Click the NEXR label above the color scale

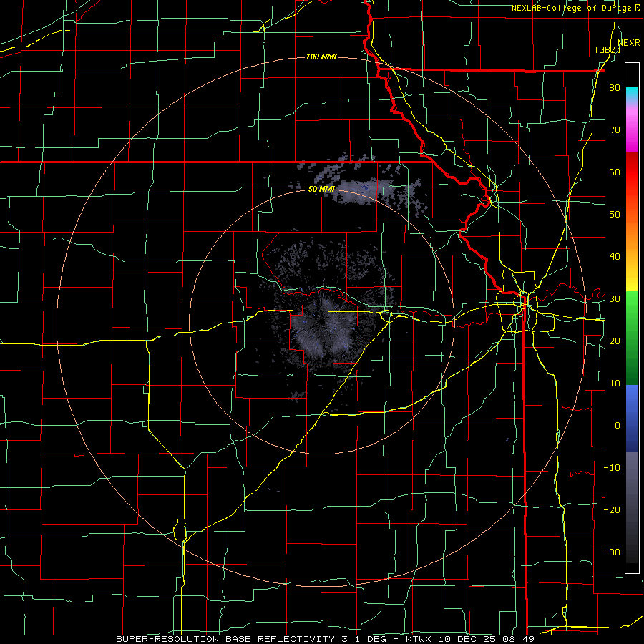[x=629, y=43]
